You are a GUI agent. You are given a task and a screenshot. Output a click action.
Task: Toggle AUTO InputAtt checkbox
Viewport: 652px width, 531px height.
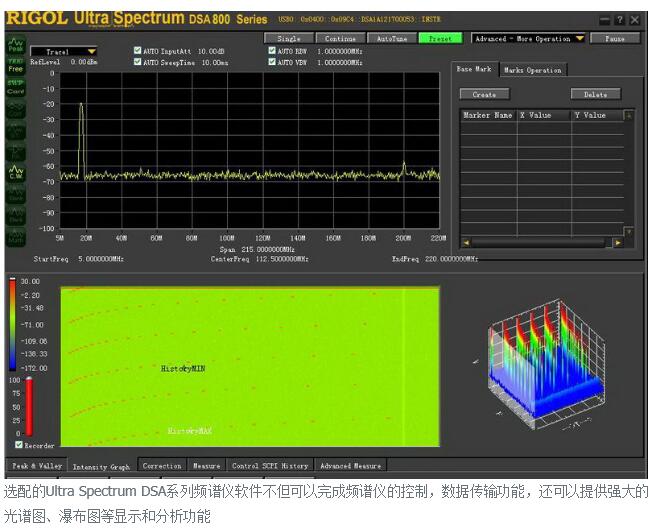pos(138,50)
